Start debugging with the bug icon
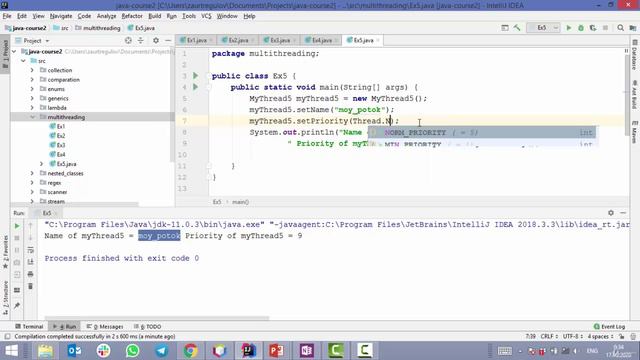This screenshot has width=640, height=360. coord(581,28)
